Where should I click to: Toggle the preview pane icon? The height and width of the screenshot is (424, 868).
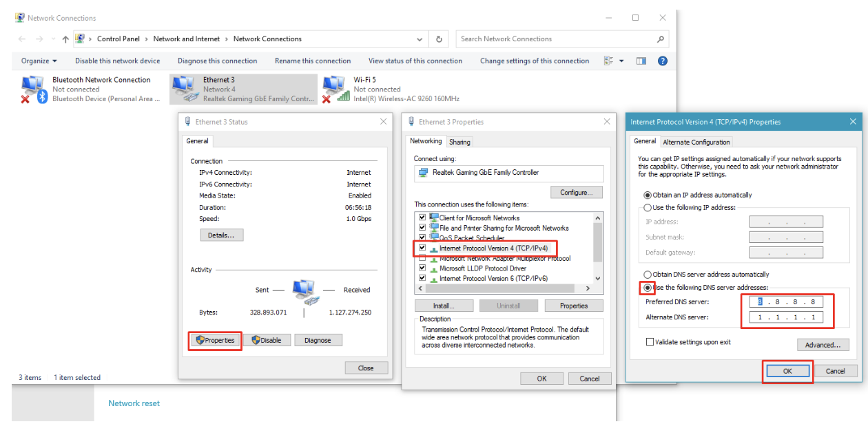641,61
